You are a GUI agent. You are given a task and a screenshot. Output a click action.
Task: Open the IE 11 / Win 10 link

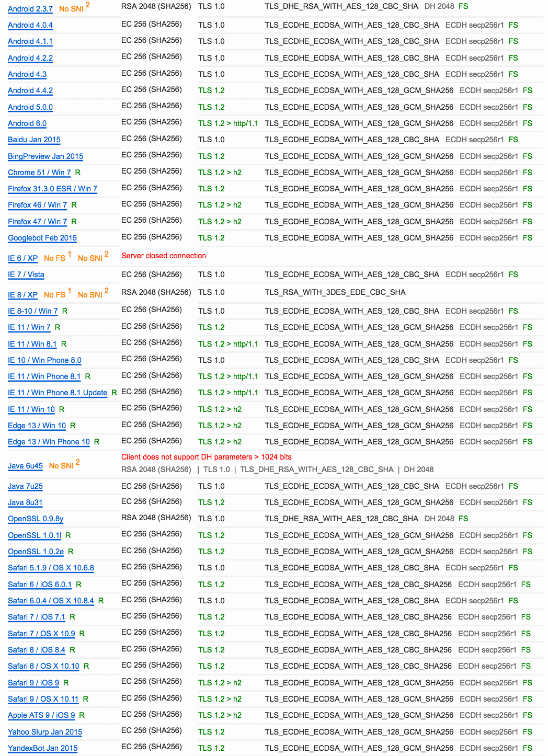coord(31,409)
